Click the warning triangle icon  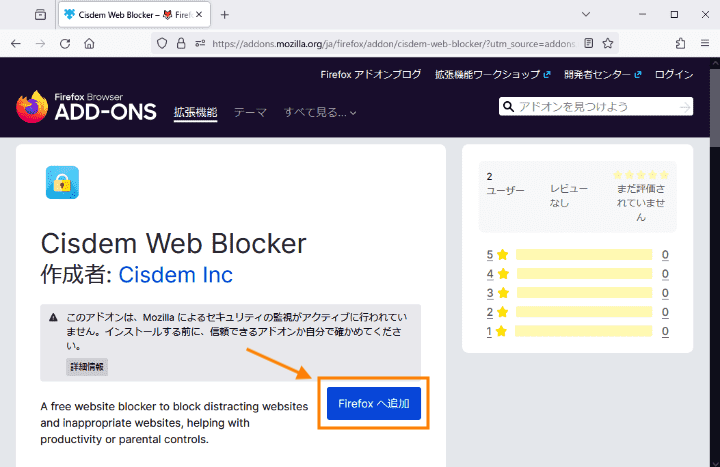coord(53,317)
